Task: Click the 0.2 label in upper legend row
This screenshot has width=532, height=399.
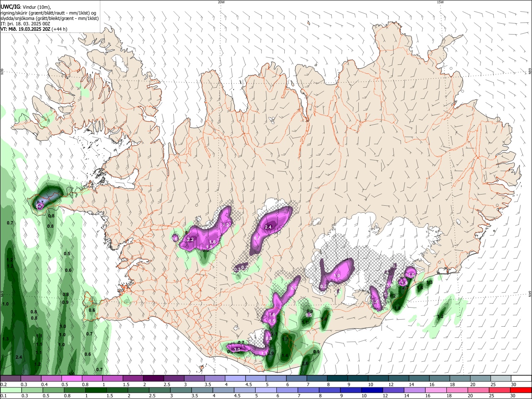Action: click(x=3, y=384)
